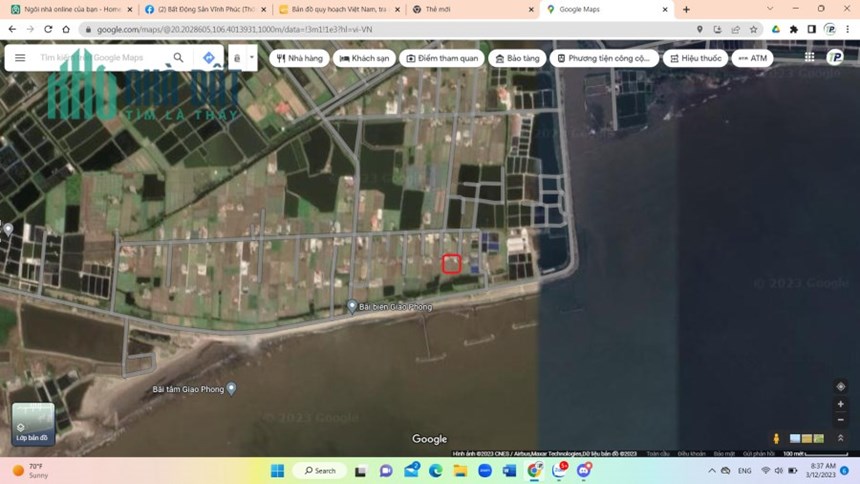The image size is (860, 484).
Task: Toggle the browser side panel icon
Action: pos(812,29)
